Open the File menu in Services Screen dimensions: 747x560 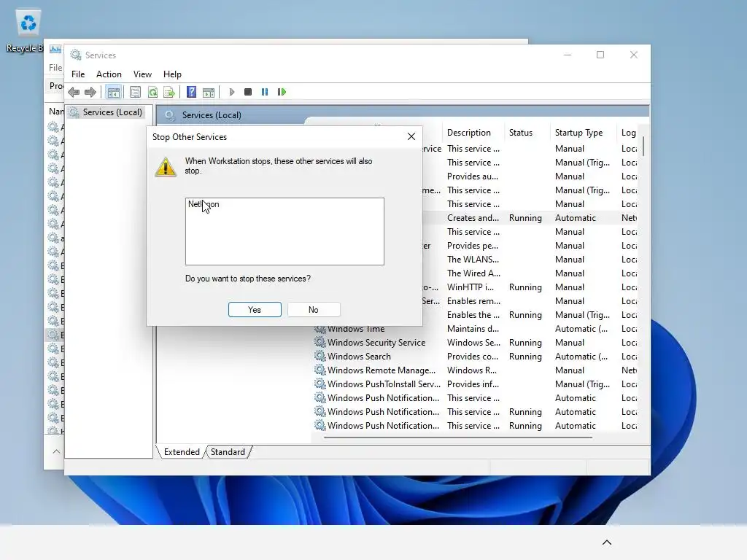click(x=78, y=74)
